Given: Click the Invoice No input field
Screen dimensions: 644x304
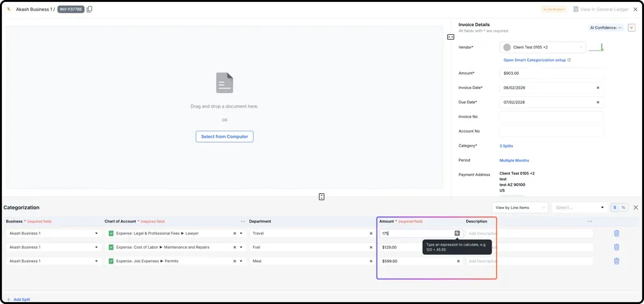Looking at the screenshot, I should pyautogui.click(x=551, y=117).
